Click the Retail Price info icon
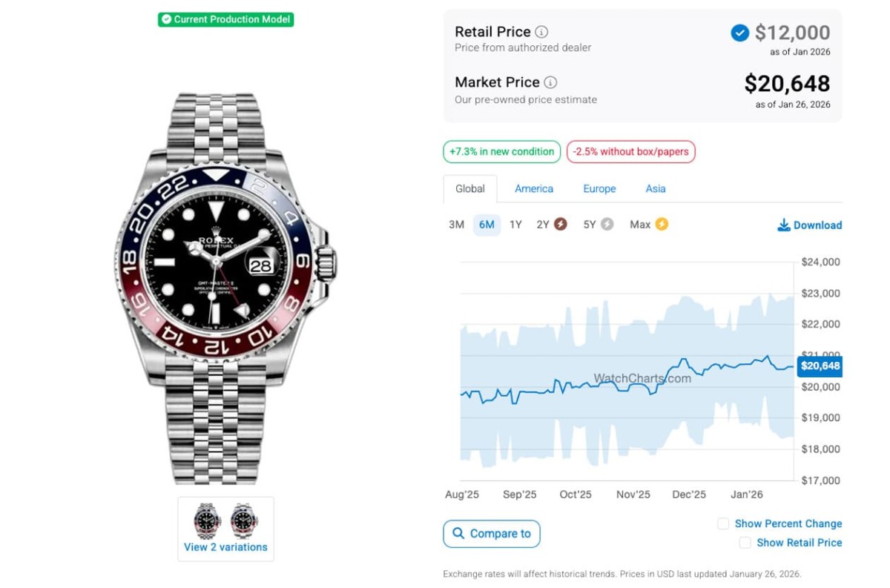 [x=542, y=32]
